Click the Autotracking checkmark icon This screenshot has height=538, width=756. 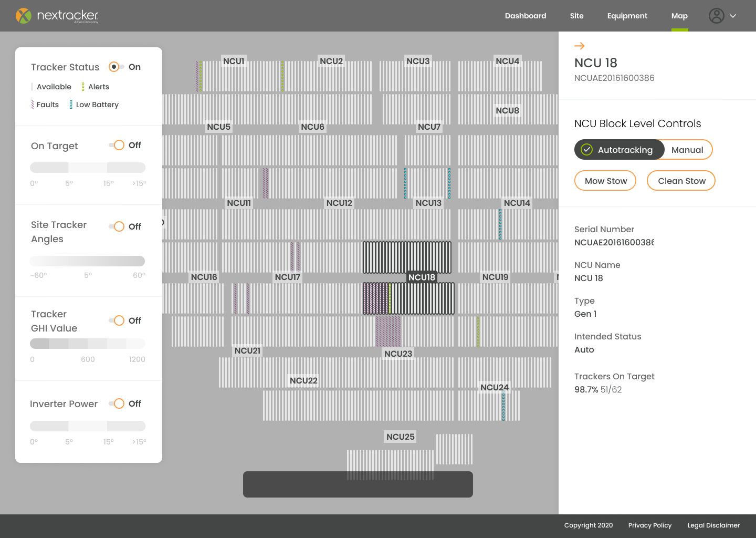tap(587, 150)
